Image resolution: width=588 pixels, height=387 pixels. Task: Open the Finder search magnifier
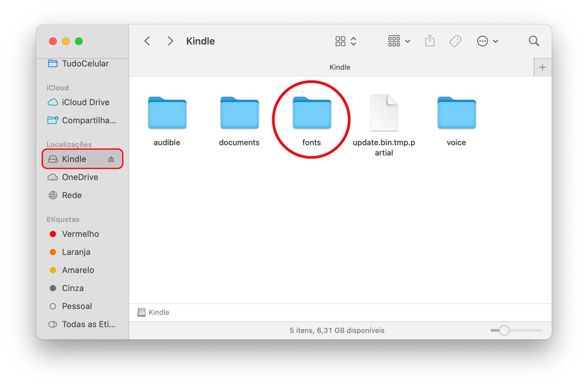click(x=533, y=41)
